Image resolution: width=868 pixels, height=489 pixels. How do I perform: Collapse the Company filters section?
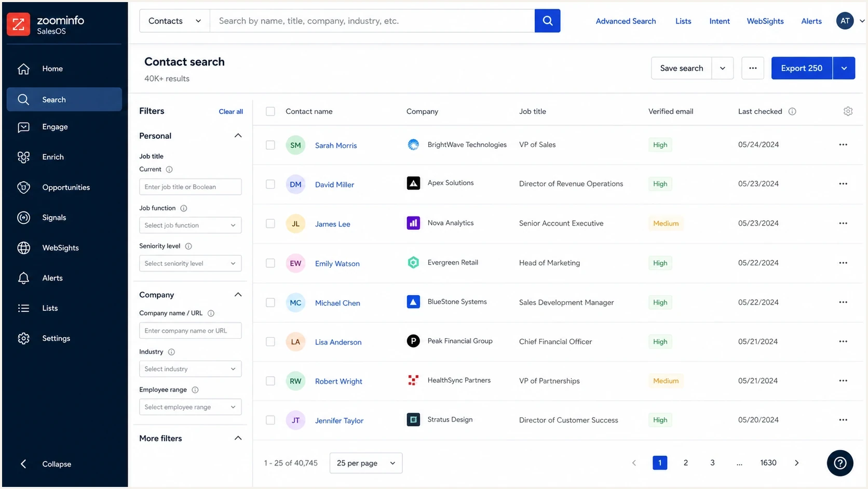click(x=238, y=295)
